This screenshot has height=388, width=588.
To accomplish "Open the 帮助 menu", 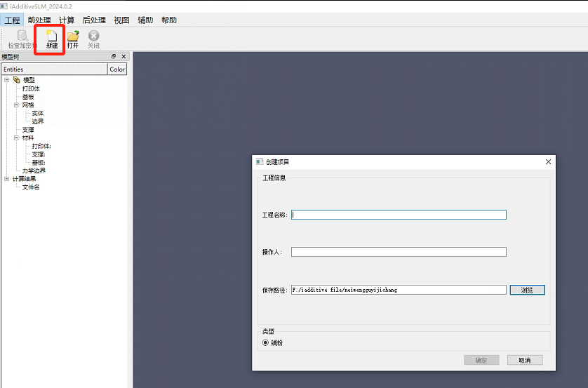I will click(168, 20).
